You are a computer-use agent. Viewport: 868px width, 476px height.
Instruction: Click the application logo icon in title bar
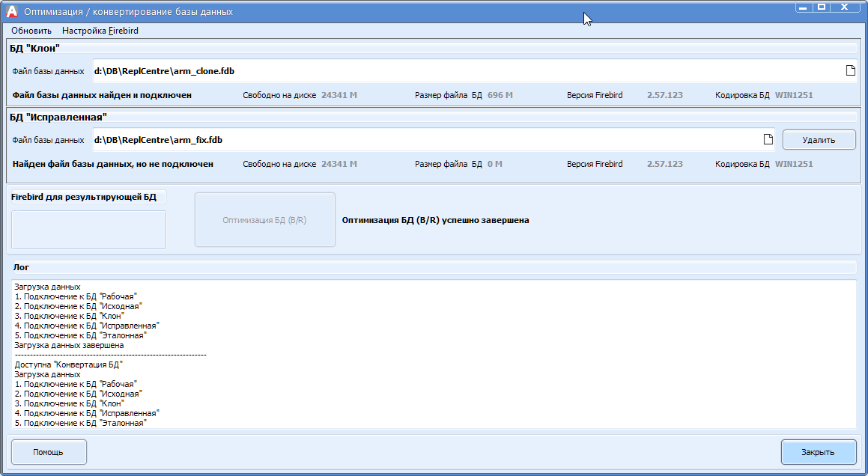12,11
